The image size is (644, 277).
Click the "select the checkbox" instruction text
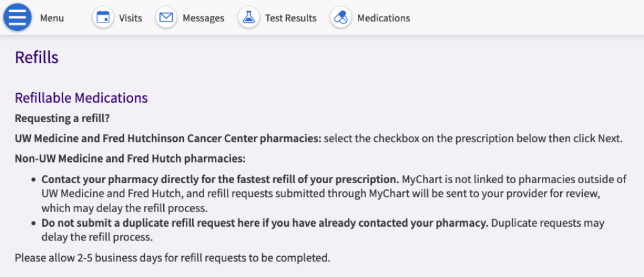click(473, 138)
